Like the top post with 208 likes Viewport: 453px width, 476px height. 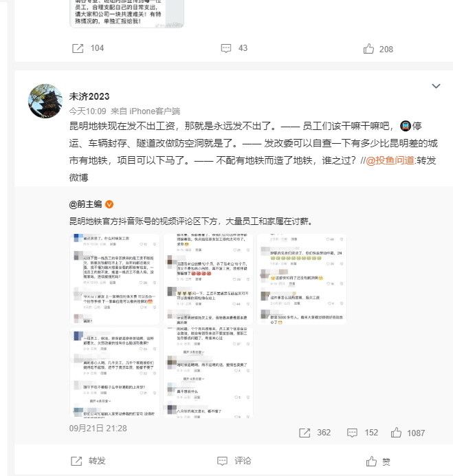click(x=368, y=49)
